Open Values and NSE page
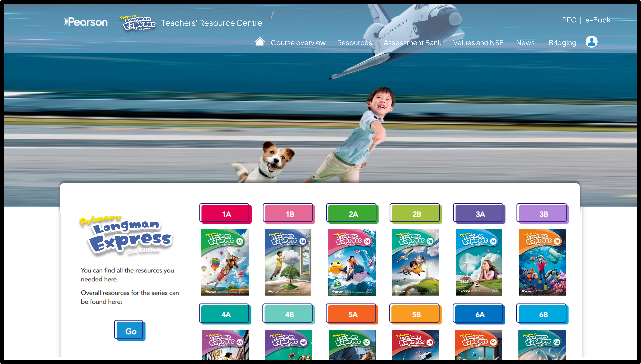The height and width of the screenshot is (364, 641). [x=478, y=43]
